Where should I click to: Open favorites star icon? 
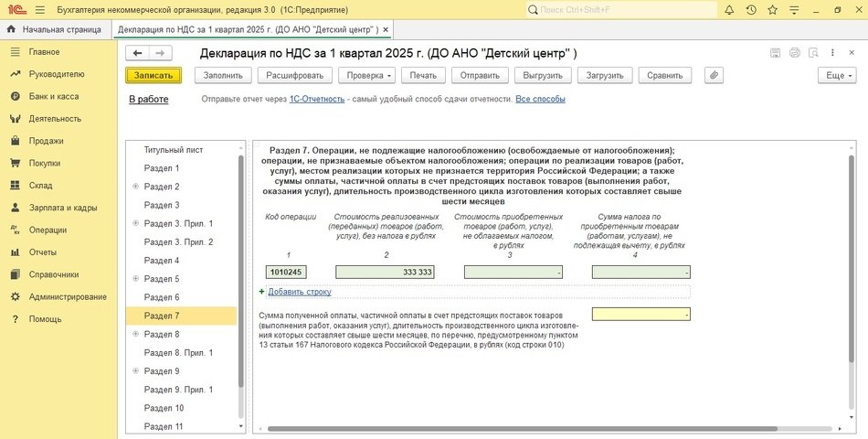(x=773, y=10)
